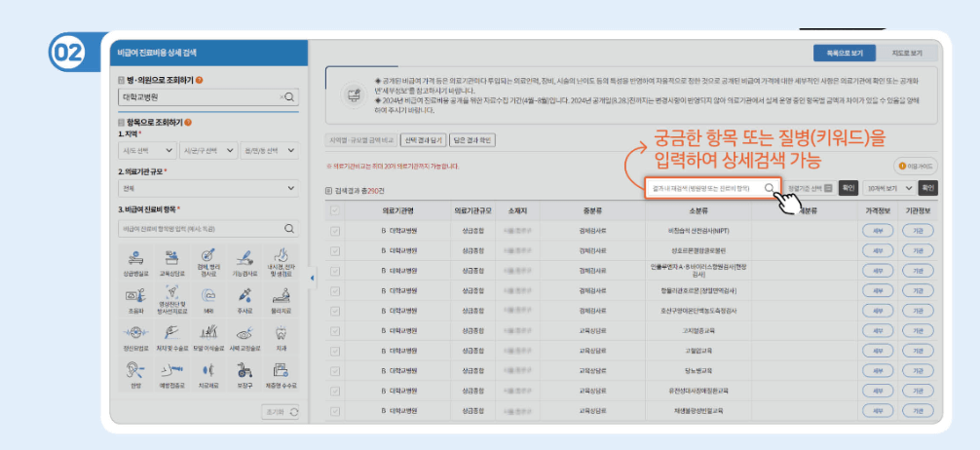
Task: Click the 담은 결과 확인 button
Action: [x=472, y=140]
